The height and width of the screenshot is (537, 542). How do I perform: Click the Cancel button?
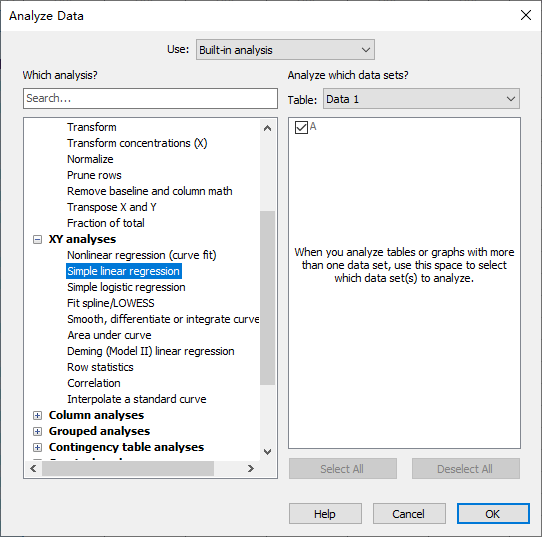(409, 514)
